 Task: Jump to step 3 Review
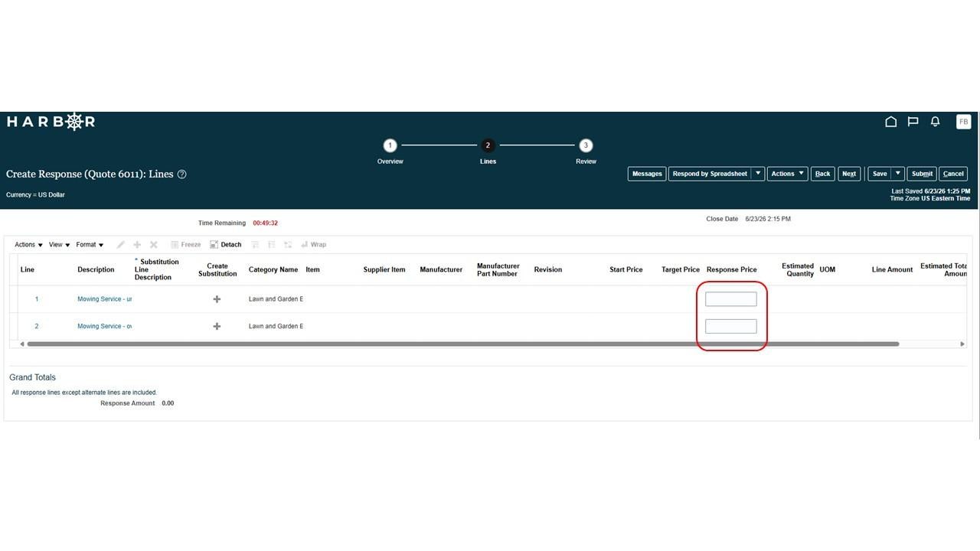(x=586, y=145)
